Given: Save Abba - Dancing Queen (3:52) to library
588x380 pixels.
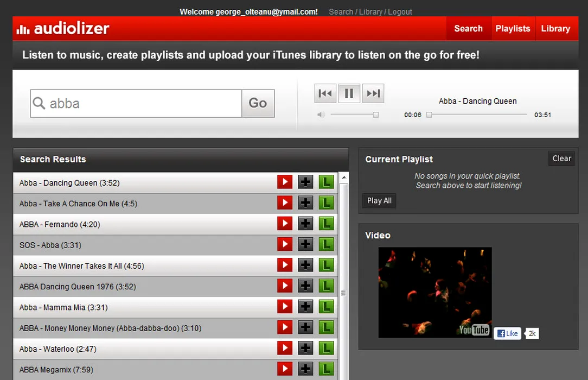Looking at the screenshot, I should point(326,182).
